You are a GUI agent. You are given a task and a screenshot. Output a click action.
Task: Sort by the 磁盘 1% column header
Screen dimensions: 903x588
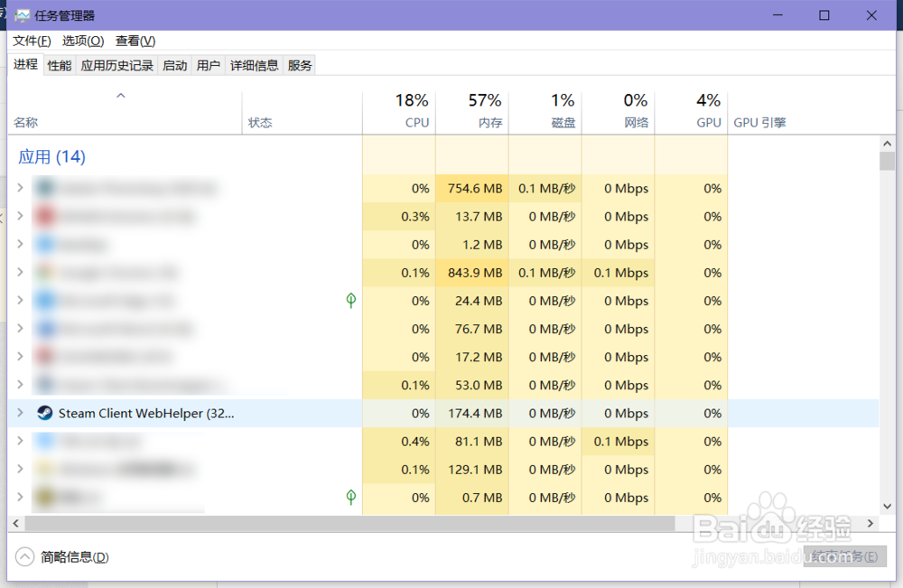[545, 112]
